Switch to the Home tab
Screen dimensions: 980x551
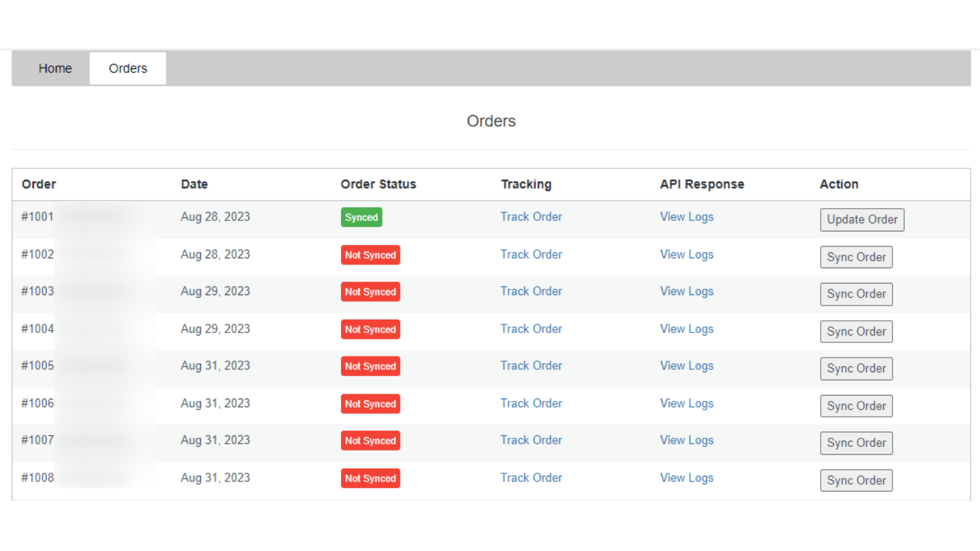pyautogui.click(x=55, y=68)
